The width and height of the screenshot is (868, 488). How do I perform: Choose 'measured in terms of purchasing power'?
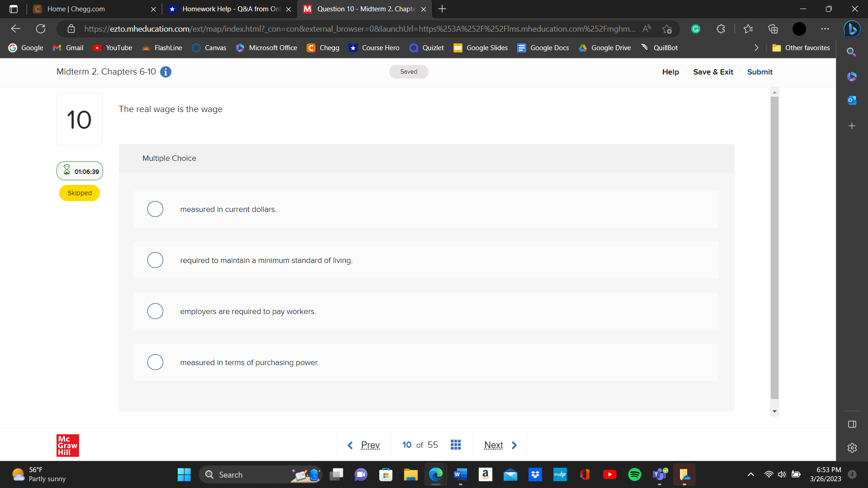coord(155,362)
